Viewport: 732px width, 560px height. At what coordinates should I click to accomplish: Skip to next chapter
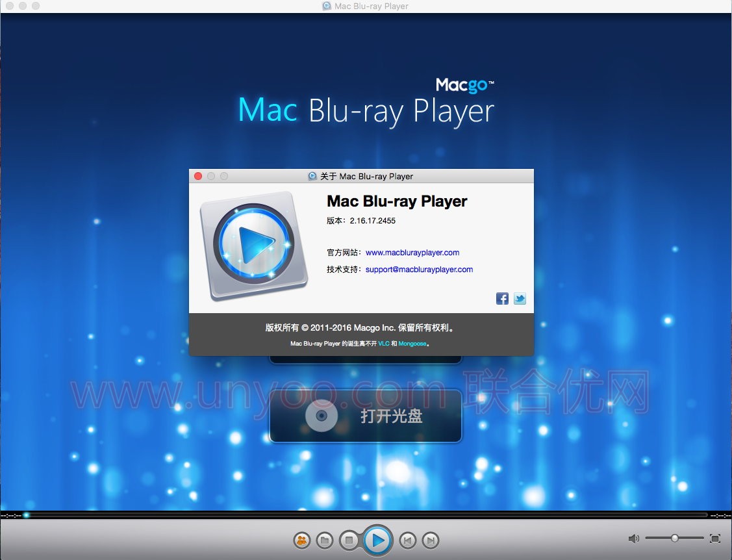pyautogui.click(x=431, y=541)
